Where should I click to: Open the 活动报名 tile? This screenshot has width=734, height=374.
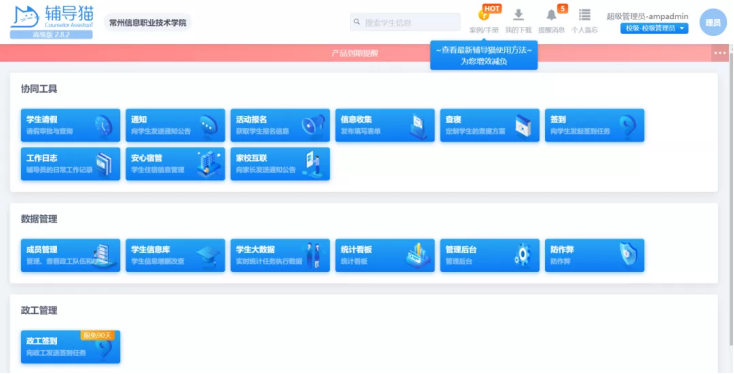280,125
